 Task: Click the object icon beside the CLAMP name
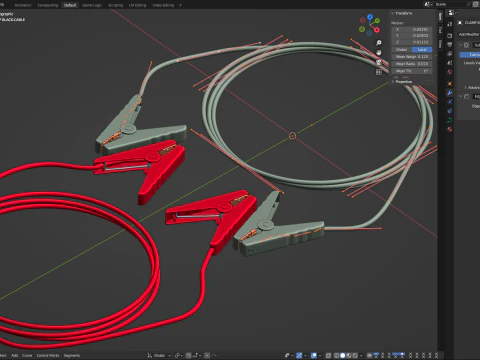(x=460, y=23)
